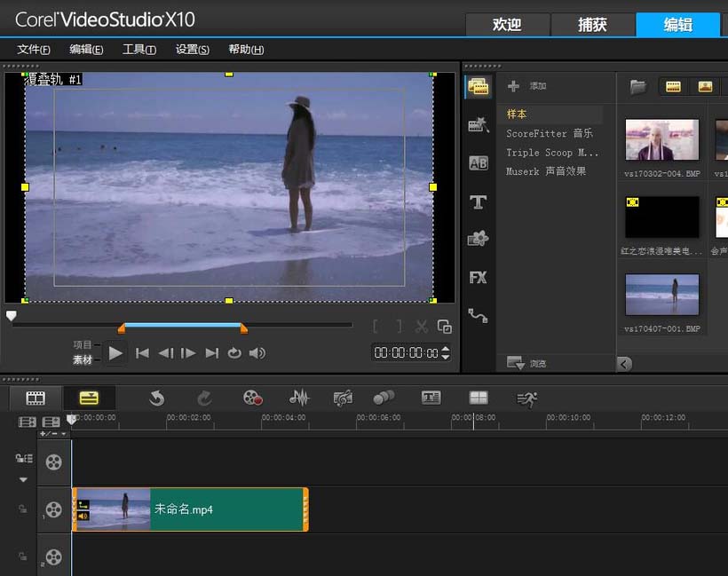Click the Undo arrow in timeline toolbar
Viewport: 728px width, 576px height.
coord(156,398)
